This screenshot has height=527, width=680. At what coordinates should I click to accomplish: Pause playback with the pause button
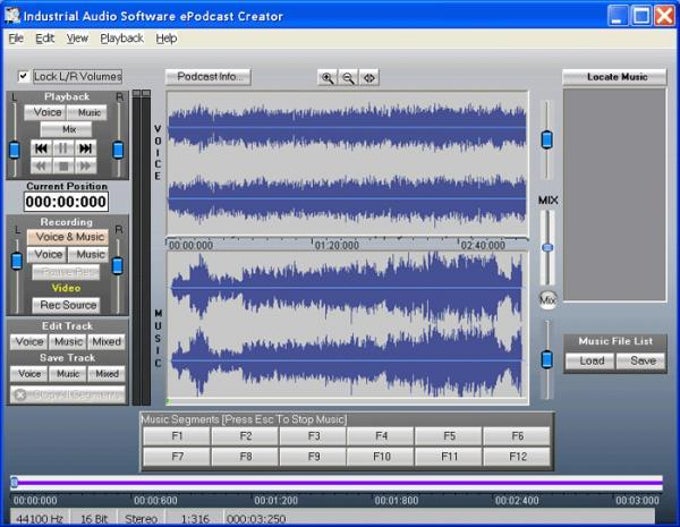(x=63, y=148)
